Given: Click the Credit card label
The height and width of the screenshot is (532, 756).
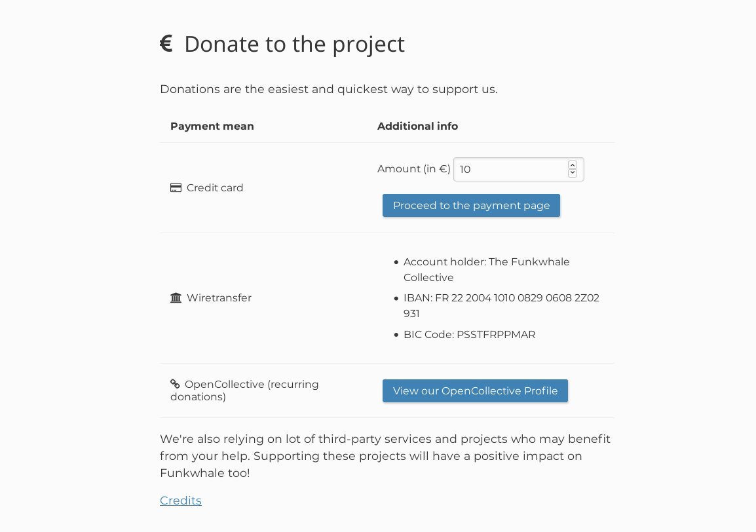Looking at the screenshot, I should pos(215,187).
